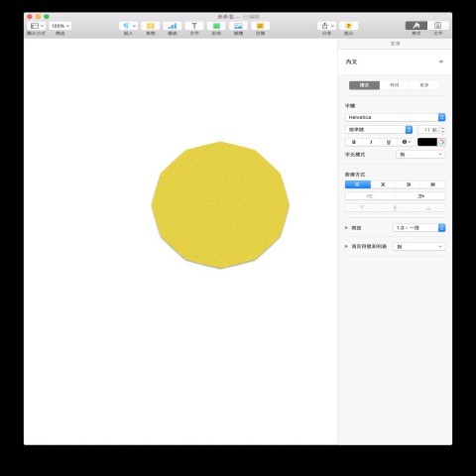Switch to the middle Layout tab
This screenshot has height=476, width=476.
(x=394, y=85)
